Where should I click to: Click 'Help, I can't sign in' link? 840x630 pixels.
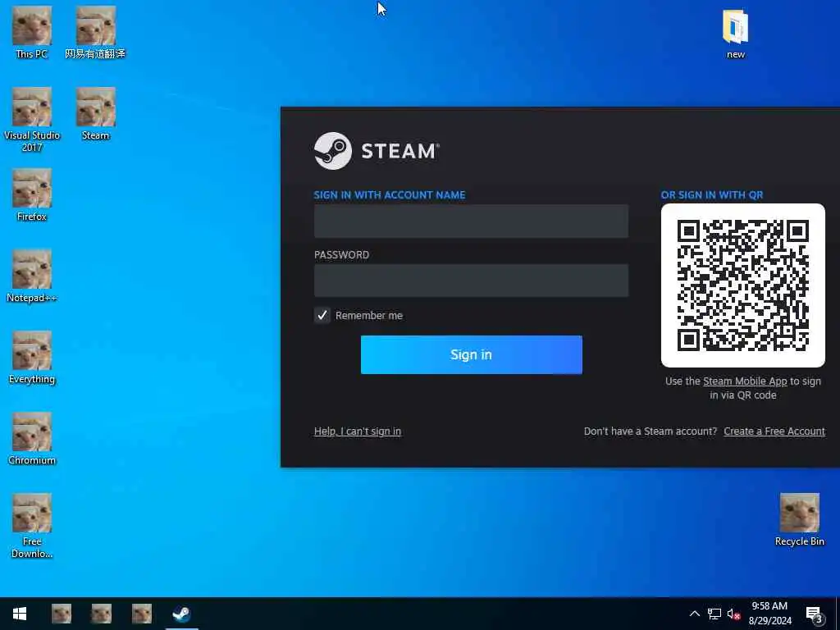[x=358, y=431]
